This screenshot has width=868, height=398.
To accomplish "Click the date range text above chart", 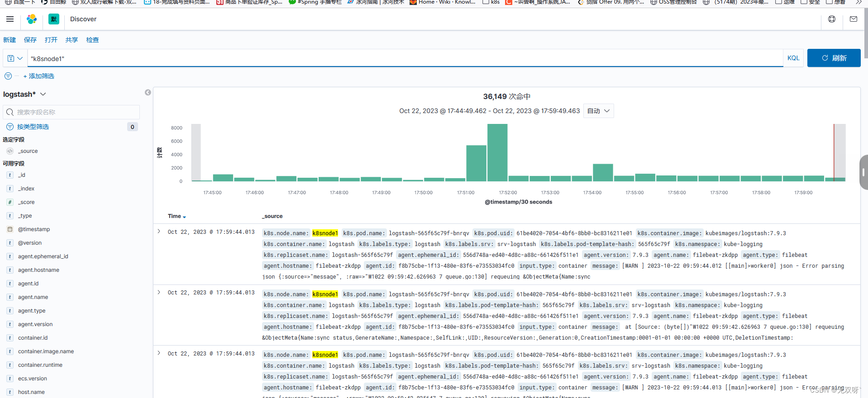I will (x=489, y=111).
